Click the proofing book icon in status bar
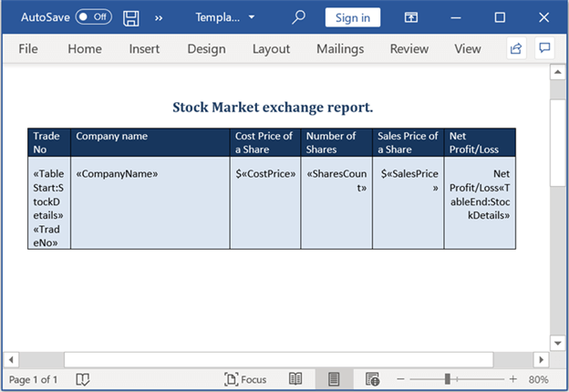Screen dimensions: 569x392 (x=82, y=378)
